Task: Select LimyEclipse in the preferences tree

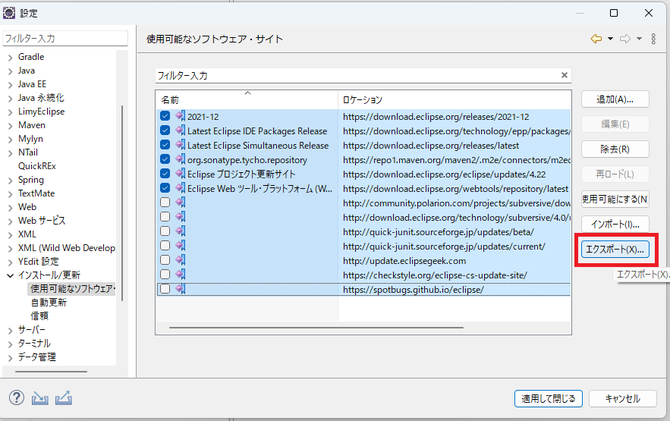Action: 41,112
